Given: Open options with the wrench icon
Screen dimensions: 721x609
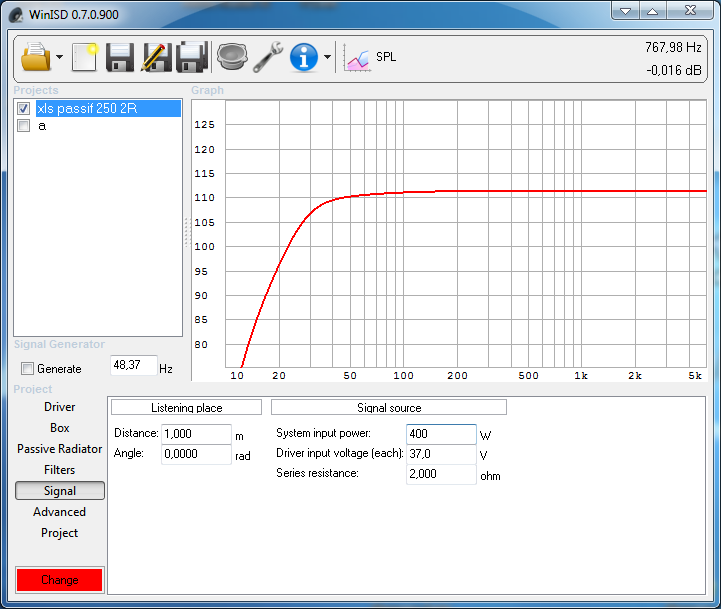Looking at the screenshot, I should 268,57.
